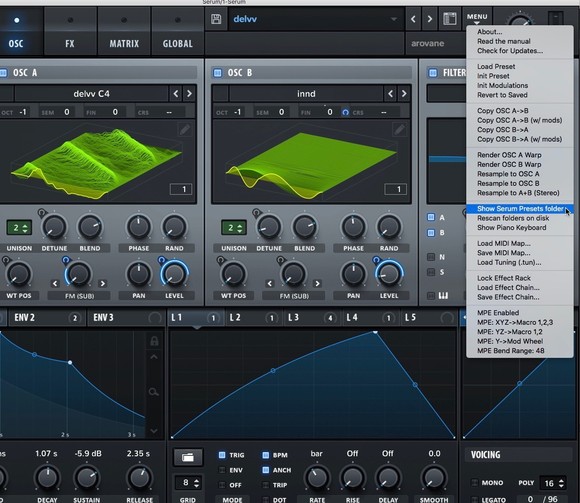Toggle filter routing S checkbox

(x=431, y=272)
